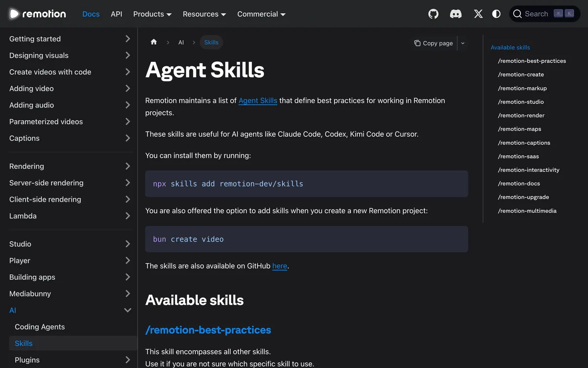
Task: Expand the Building apps chevron
Action: point(127,277)
